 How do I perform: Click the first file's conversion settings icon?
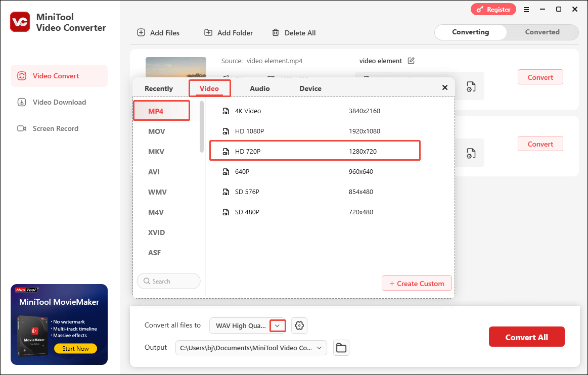pos(471,86)
